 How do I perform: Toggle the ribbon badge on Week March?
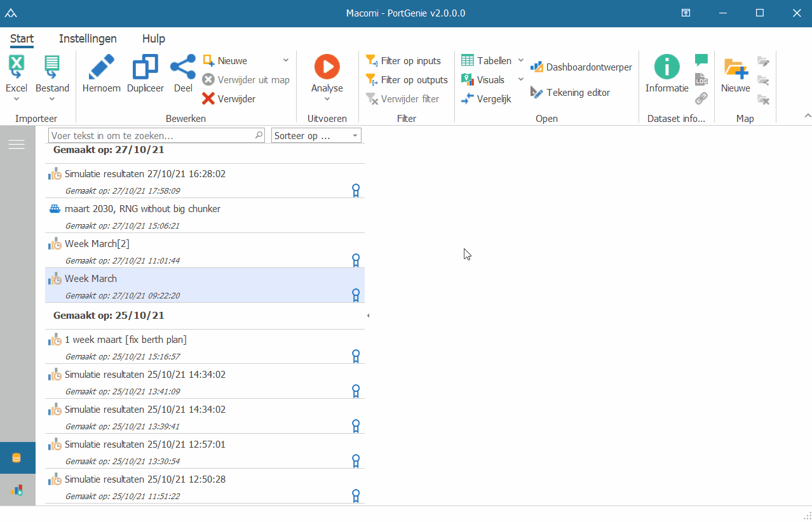(356, 295)
